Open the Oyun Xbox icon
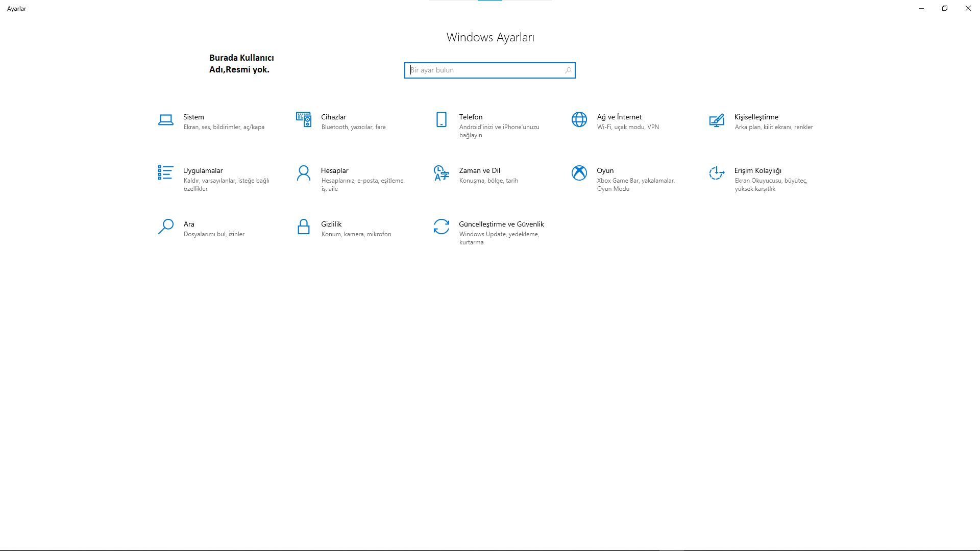This screenshot has height=551, width=980. pyautogui.click(x=579, y=173)
